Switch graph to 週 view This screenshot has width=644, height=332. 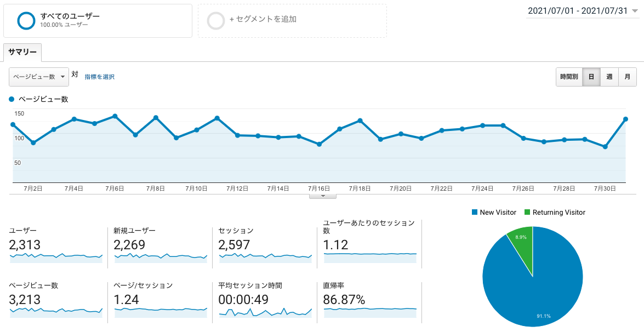(x=609, y=77)
